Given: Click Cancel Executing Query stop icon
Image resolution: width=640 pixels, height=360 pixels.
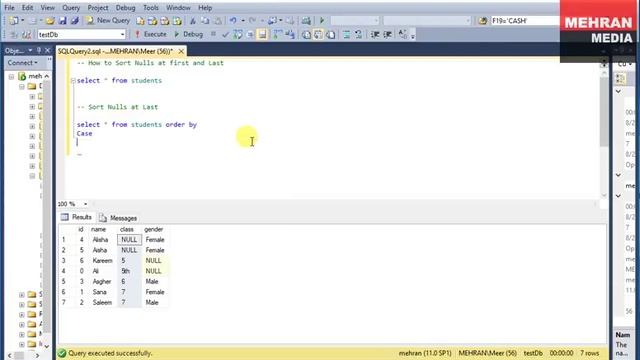Looking at the screenshot, I should [x=213, y=34].
